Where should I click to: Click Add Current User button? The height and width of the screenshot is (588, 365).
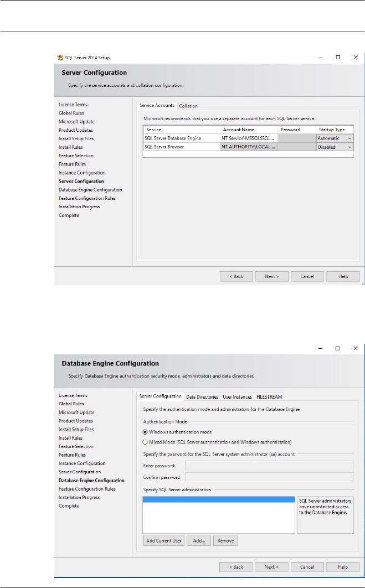163,541
